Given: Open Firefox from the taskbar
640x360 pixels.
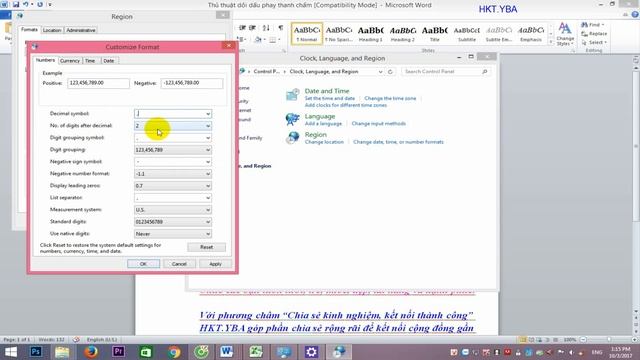Looking at the screenshot, I should point(91,352).
